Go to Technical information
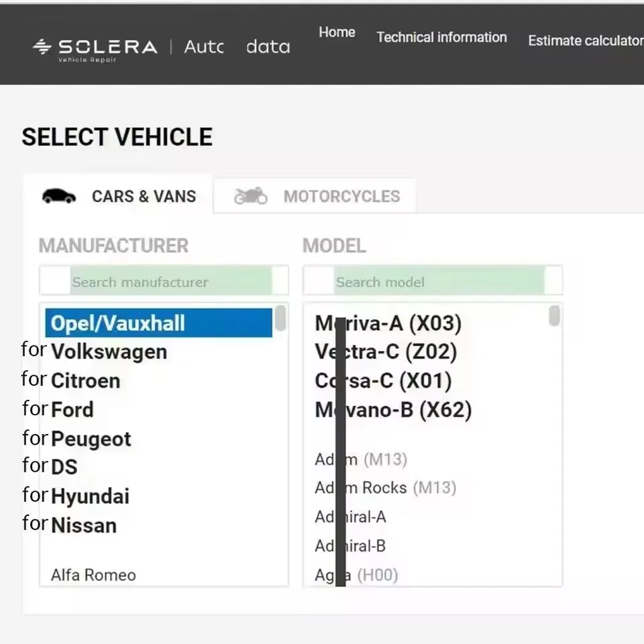 point(441,38)
